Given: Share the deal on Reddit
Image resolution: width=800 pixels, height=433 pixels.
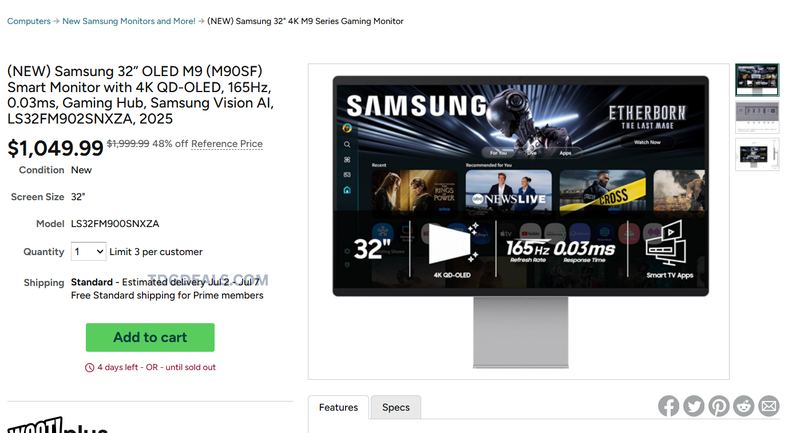Looking at the screenshot, I should pyautogui.click(x=743, y=406).
